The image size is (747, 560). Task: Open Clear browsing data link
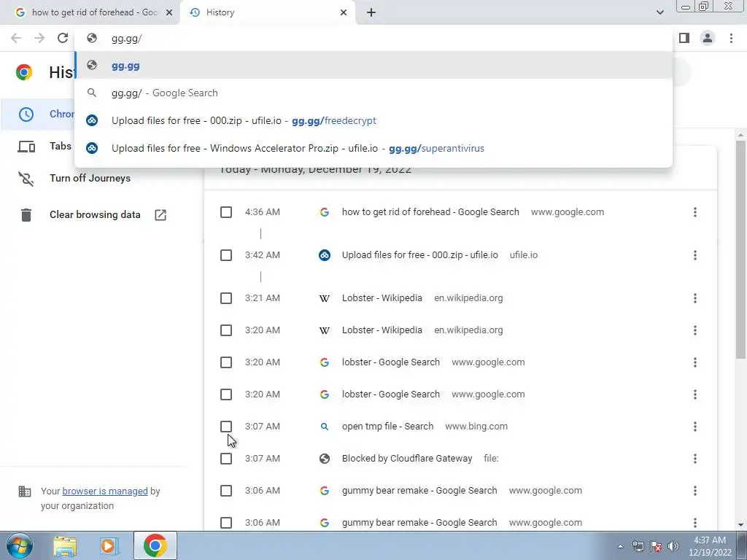[95, 215]
